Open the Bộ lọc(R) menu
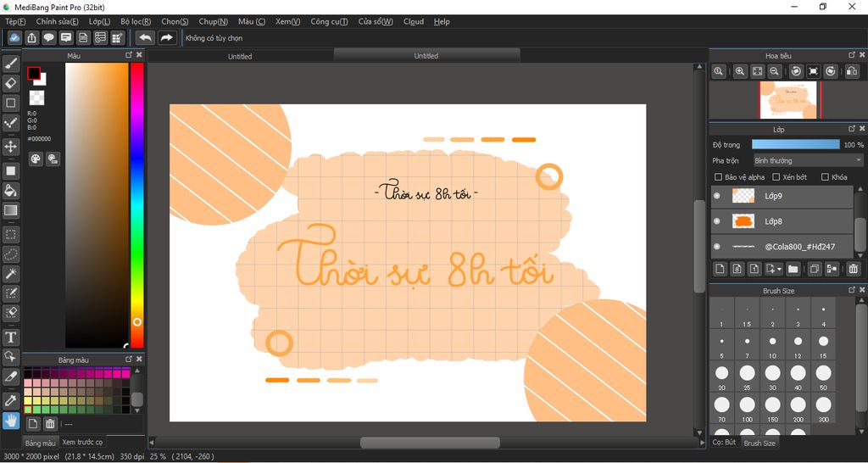The width and height of the screenshot is (868, 463). 136,21
